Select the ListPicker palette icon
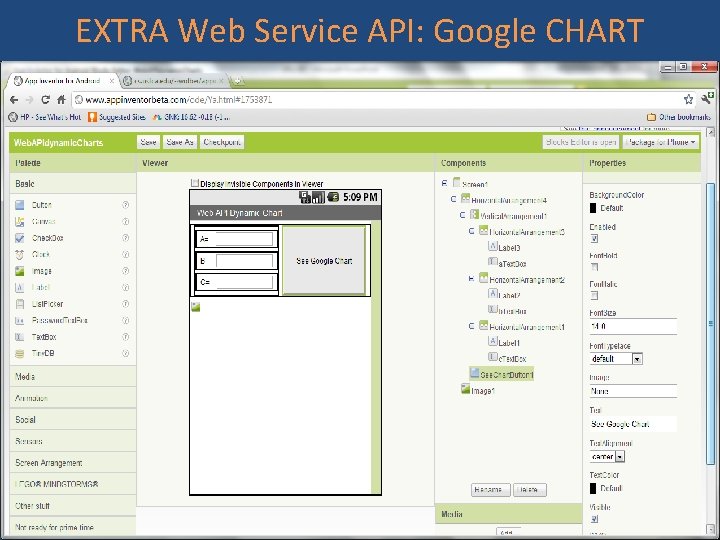Screen dimensions: 720x540 (19, 304)
